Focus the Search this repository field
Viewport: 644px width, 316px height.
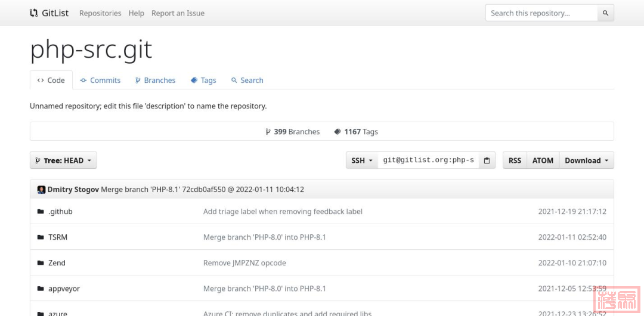[x=541, y=13]
